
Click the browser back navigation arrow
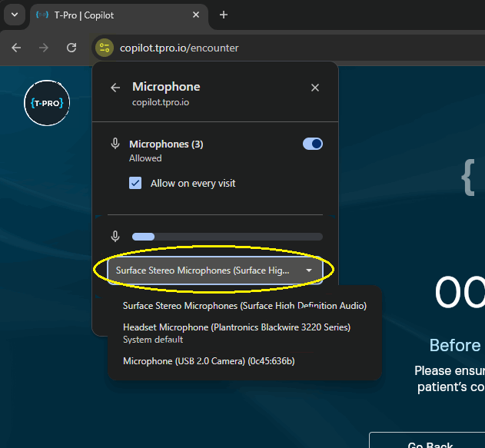(x=17, y=48)
